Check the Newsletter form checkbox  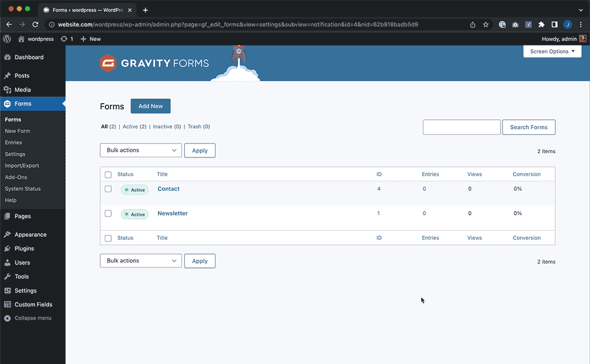[108, 213]
